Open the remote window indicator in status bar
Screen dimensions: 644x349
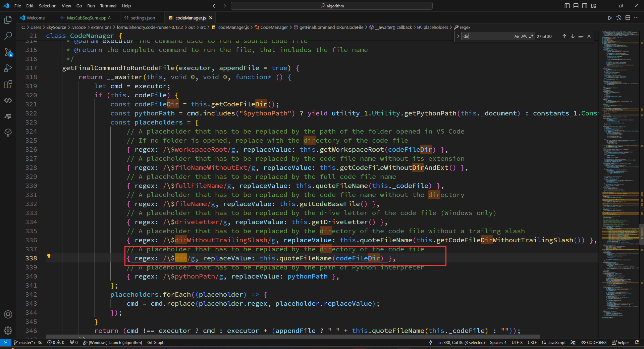pyautogui.click(x=5, y=343)
